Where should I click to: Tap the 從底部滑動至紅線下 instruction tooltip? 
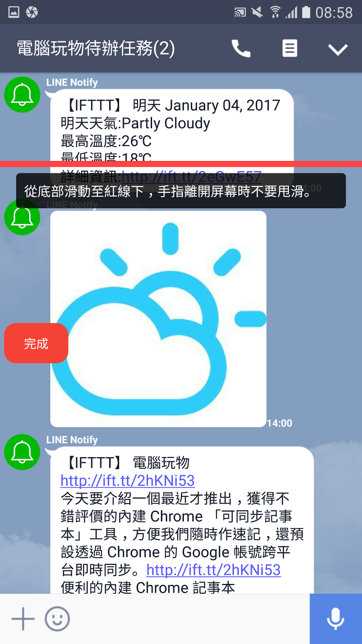point(181,191)
